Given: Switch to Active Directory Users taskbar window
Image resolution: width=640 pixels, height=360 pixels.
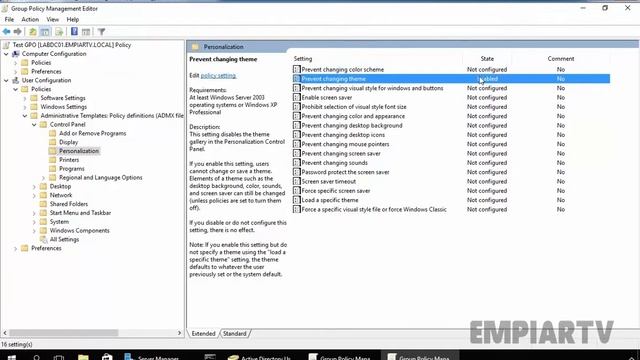Looking at the screenshot, I should point(260,357).
